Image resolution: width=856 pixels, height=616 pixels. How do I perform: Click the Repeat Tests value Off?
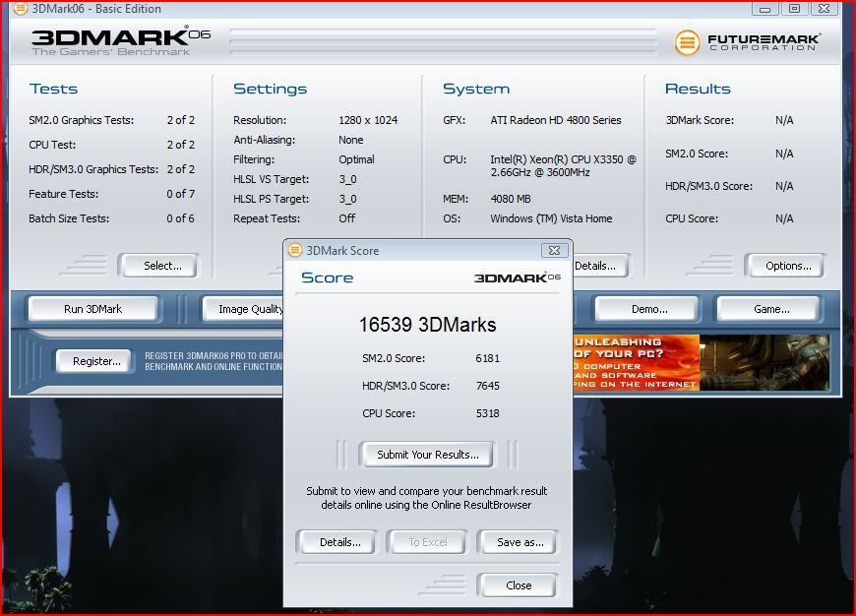click(x=346, y=218)
